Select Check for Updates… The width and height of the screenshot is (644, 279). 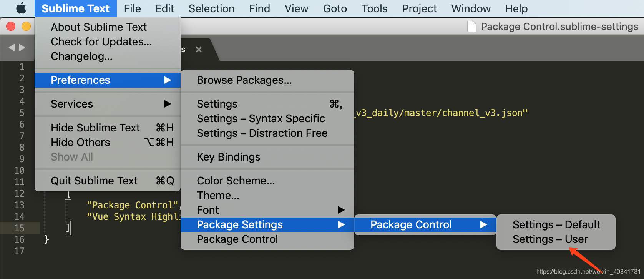(108, 42)
